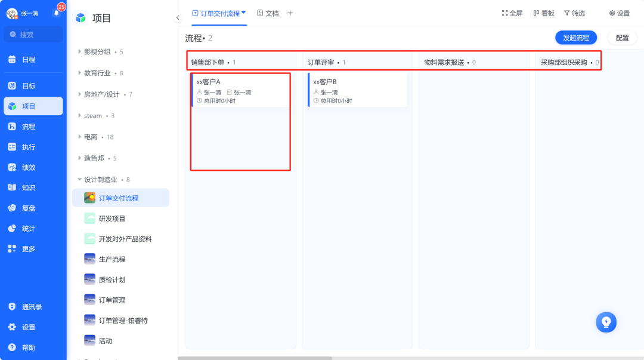Open the 筛选 filter option

[x=574, y=13]
